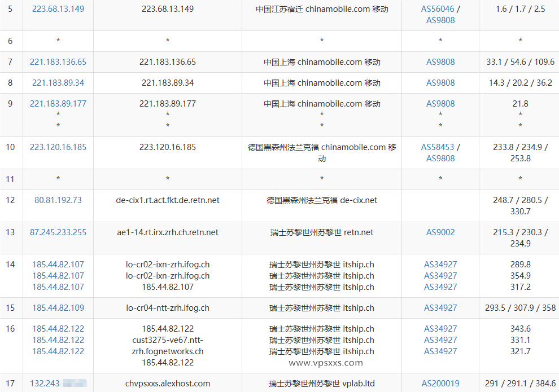The height and width of the screenshot is (392, 559).
Task: Select latency value 293.5 / 307.9 / 358
Action: (521, 308)
